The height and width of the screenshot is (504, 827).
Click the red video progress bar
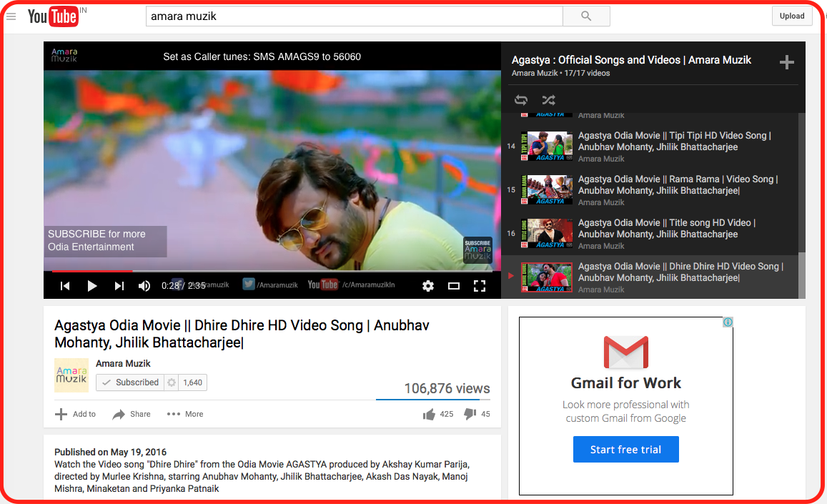93,271
